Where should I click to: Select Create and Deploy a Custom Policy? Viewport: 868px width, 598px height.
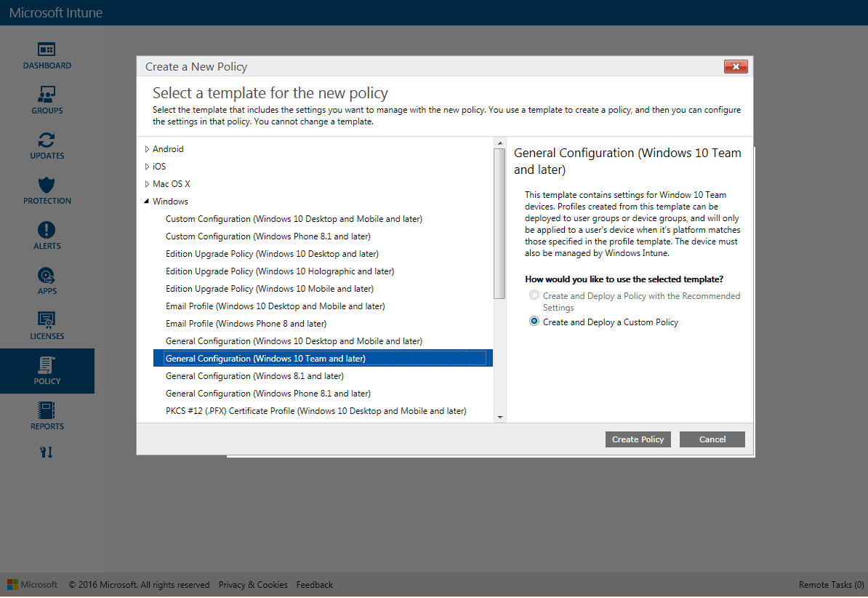coord(535,322)
